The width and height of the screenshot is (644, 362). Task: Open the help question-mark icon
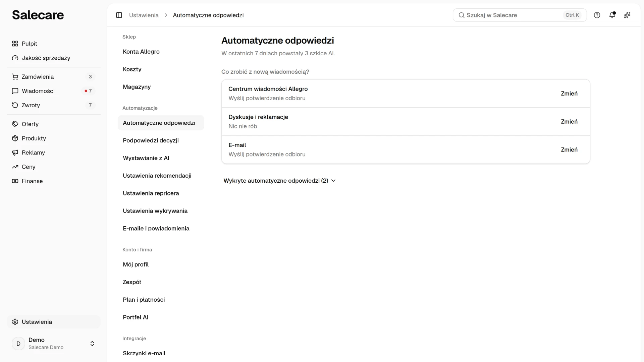(597, 15)
